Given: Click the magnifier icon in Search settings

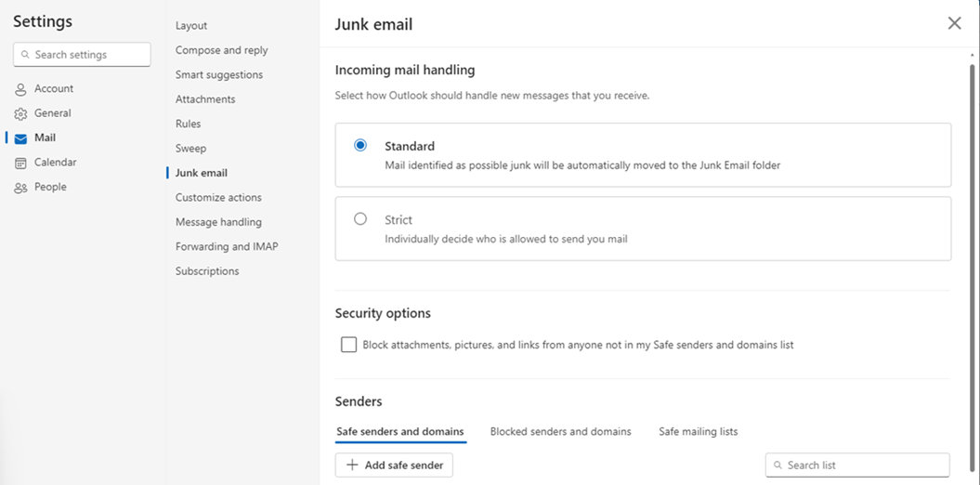Looking at the screenshot, I should pyautogui.click(x=25, y=55).
